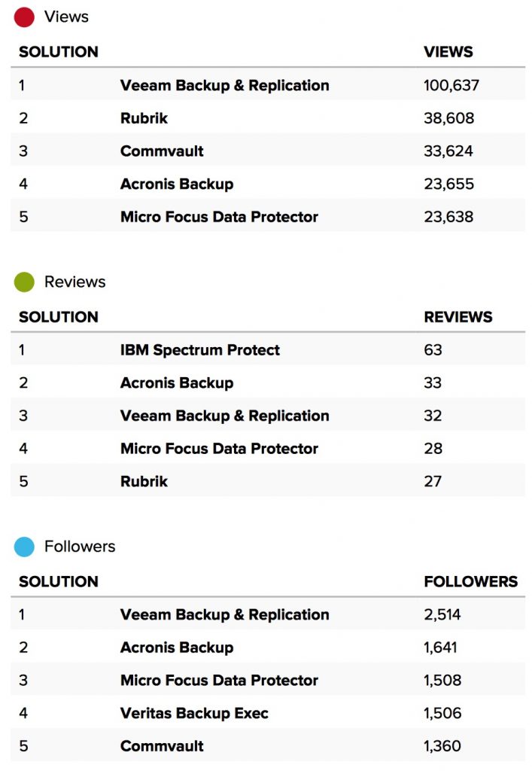Click the 63 reviews value
The height and width of the screenshot is (771, 532).
[433, 350]
